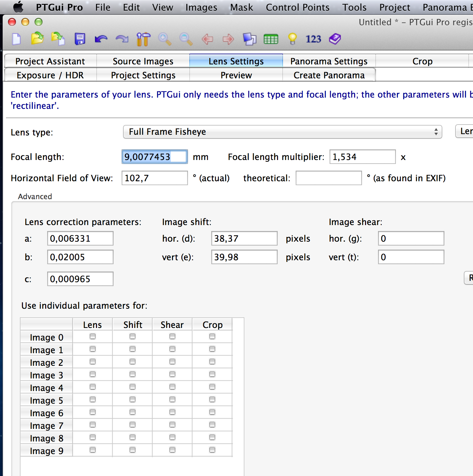Open the Mask menu
473x476 pixels.
point(241,7)
